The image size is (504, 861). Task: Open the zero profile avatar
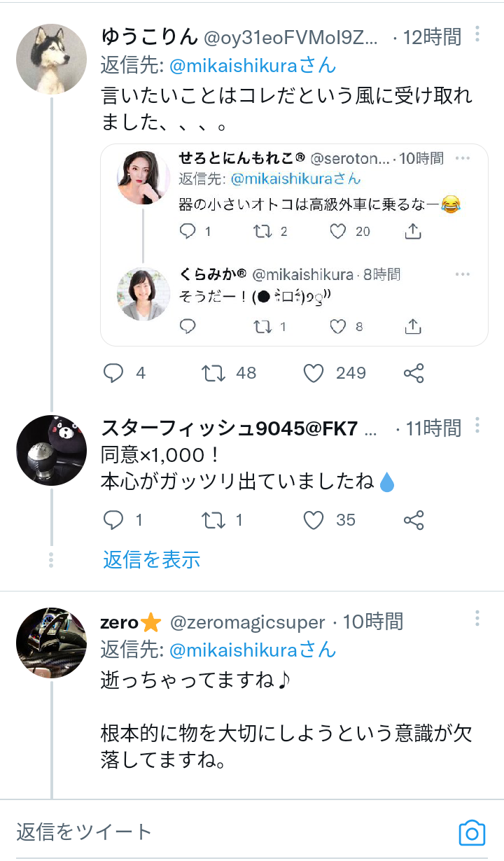[51, 643]
